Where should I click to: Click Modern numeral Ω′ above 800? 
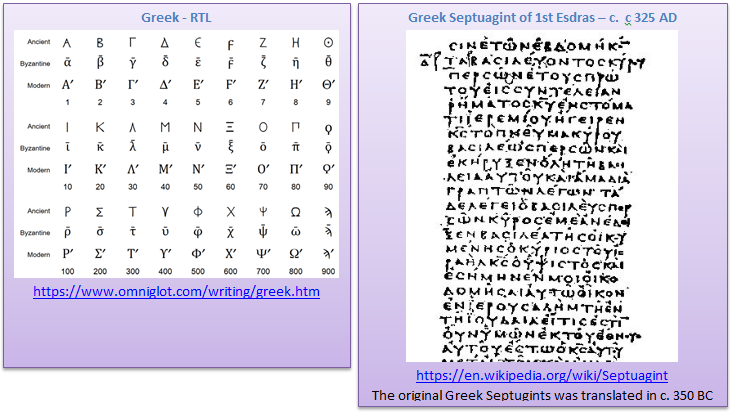coord(296,254)
